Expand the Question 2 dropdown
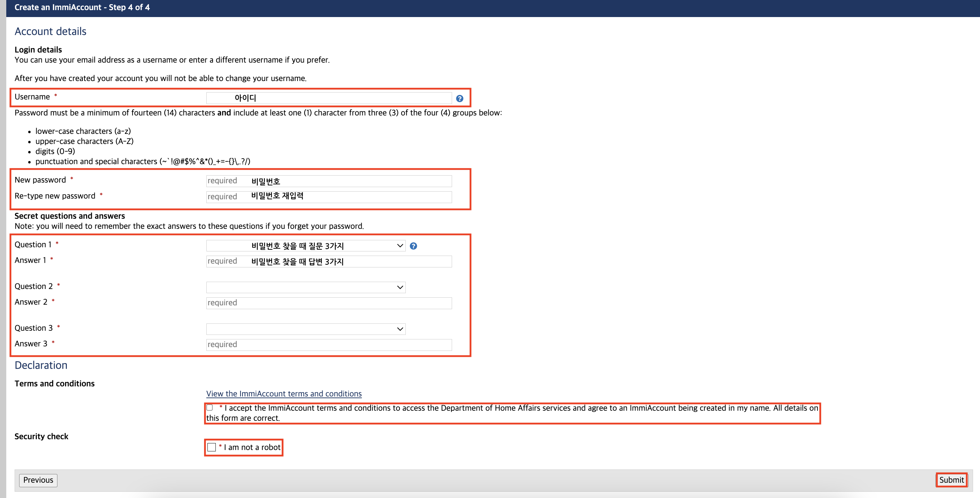This screenshot has height=498, width=980. [306, 287]
